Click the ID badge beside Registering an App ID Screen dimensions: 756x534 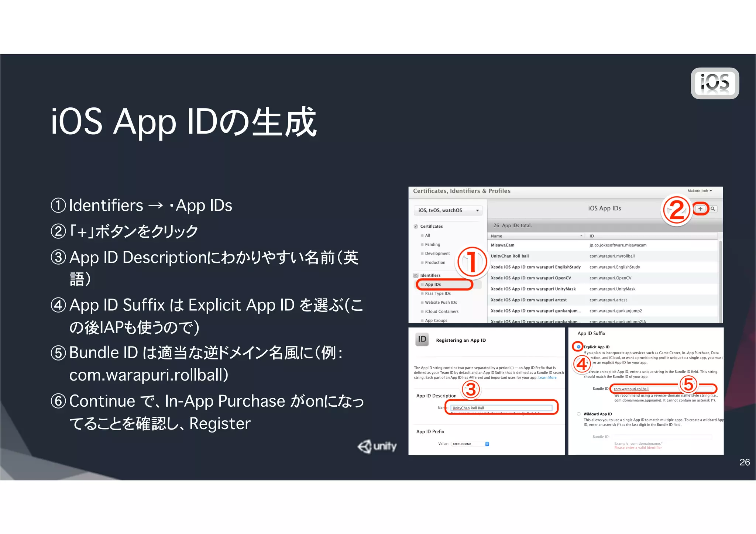422,339
